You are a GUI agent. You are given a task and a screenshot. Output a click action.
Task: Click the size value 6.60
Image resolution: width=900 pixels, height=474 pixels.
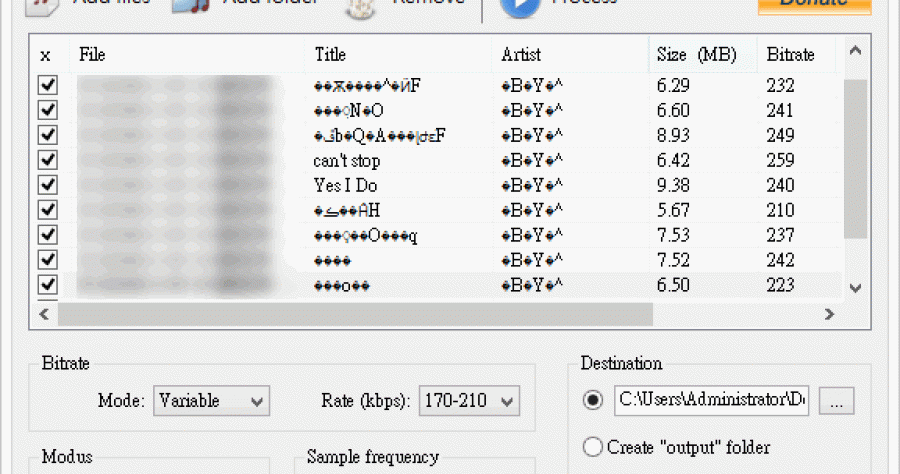pos(673,110)
